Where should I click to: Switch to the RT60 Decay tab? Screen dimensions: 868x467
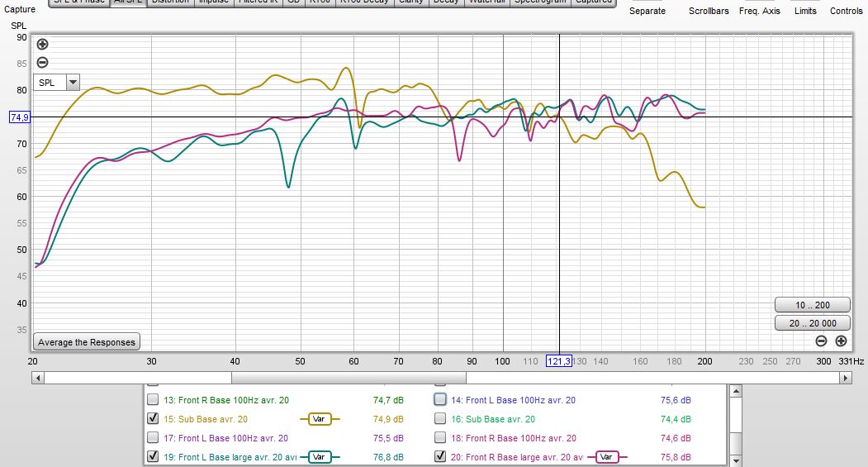point(364,2)
